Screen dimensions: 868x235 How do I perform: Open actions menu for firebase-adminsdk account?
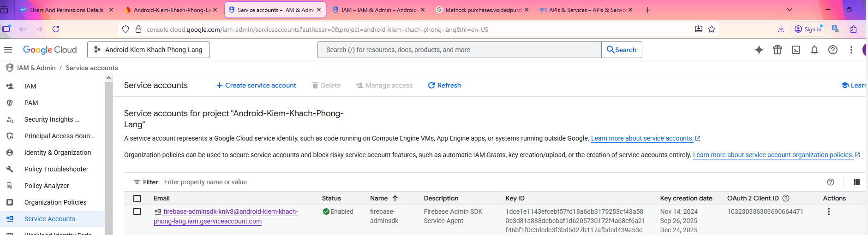828,211
